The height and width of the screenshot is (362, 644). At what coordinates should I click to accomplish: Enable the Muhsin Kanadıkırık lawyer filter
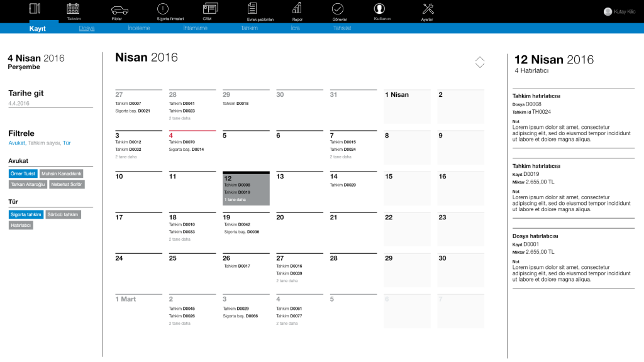(x=61, y=173)
